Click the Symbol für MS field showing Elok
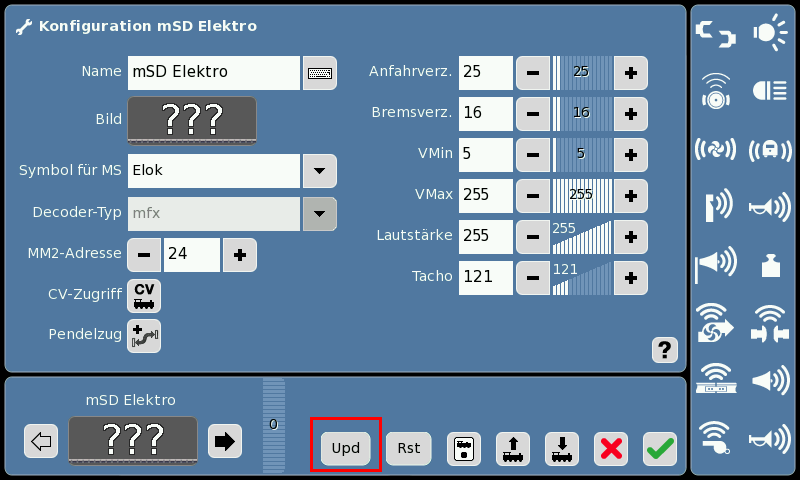This screenshot has height=480, width=800. coord(214,171)
